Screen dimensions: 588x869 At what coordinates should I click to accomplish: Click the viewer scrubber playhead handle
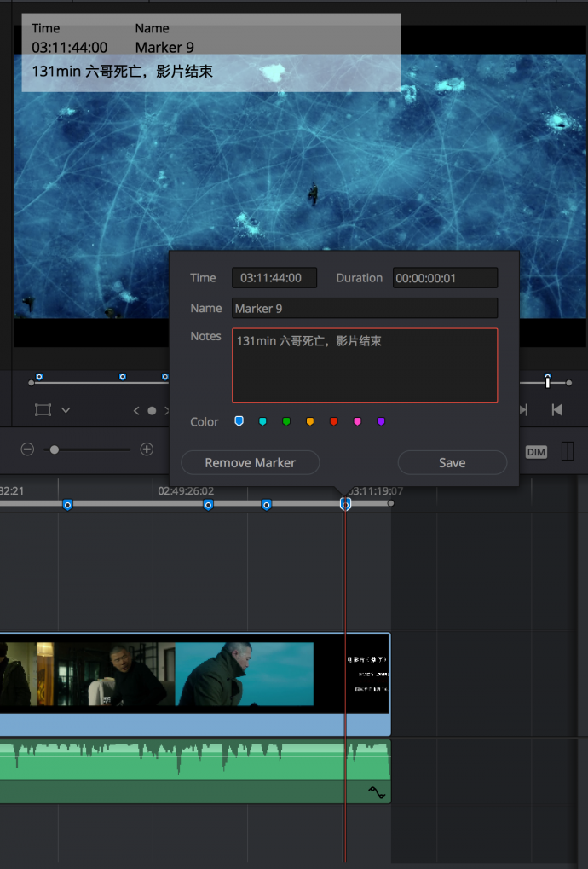point(548,381)
